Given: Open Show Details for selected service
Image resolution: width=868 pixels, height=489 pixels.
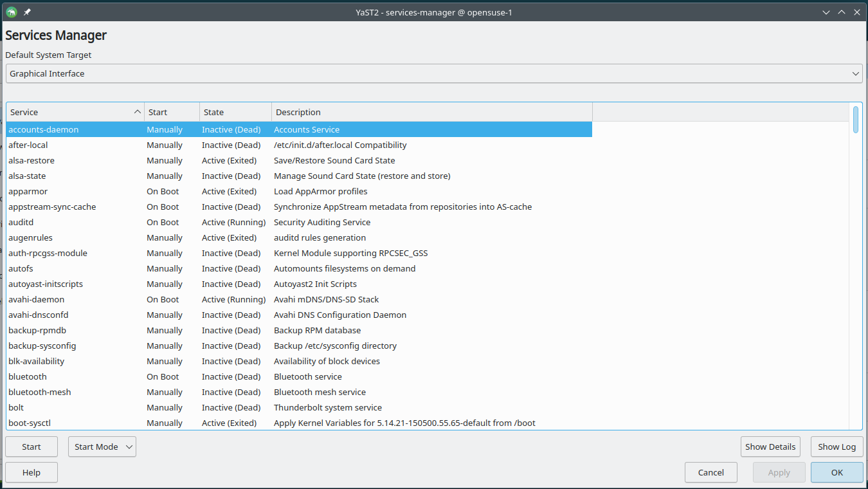Looking at the screenshot, I should (x=770, y=447).
